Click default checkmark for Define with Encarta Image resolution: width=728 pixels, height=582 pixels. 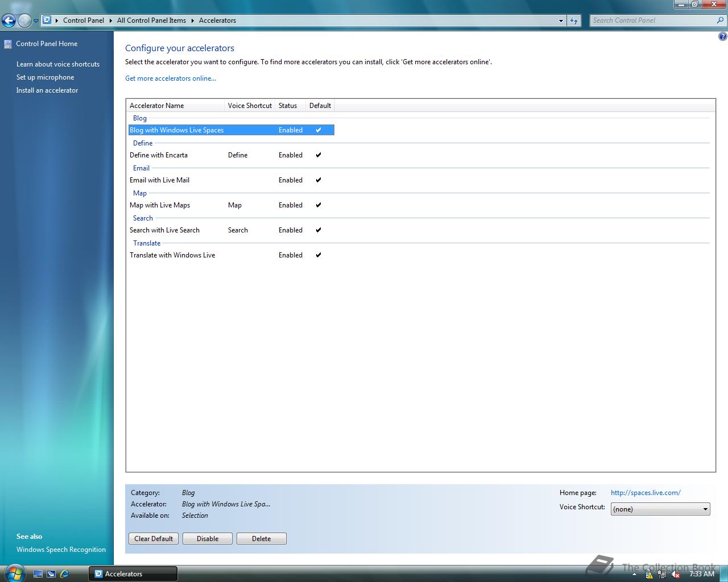tap(318, 155)
